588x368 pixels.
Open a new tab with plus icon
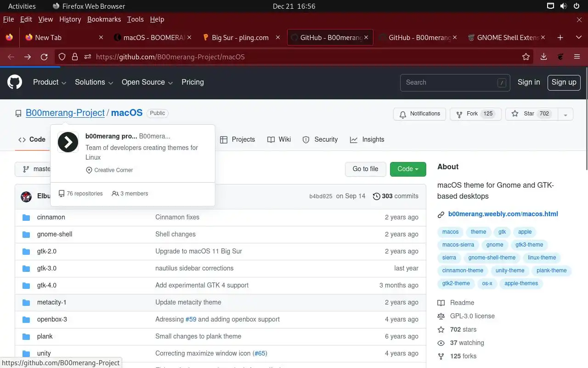(x=560, y=38)
